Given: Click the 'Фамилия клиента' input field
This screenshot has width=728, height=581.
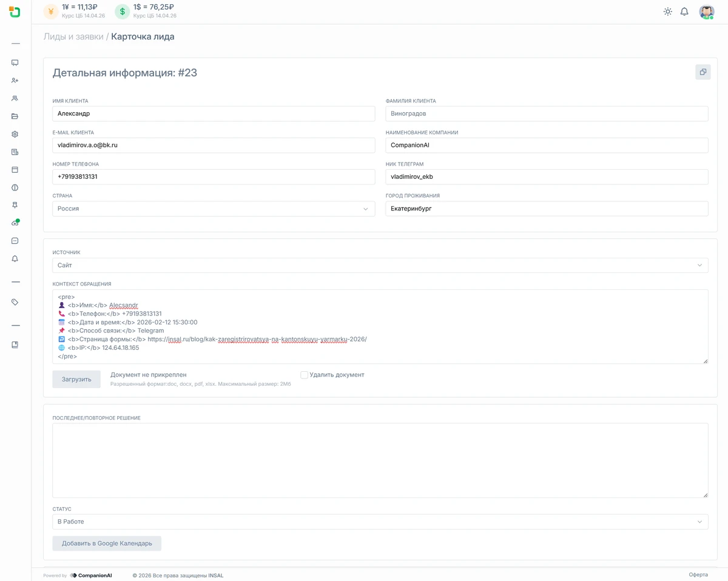Looking at the screenshot, I should 547,114.
